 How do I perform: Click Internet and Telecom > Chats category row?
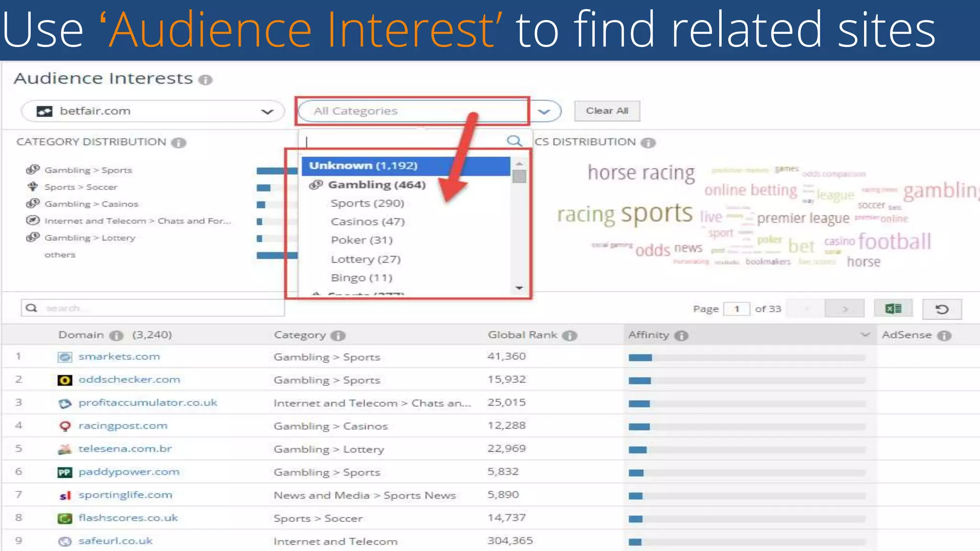point(138,220)
